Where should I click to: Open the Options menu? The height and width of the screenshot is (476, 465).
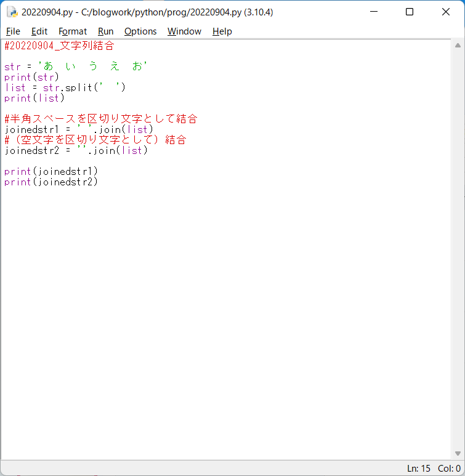pos(140,31)
